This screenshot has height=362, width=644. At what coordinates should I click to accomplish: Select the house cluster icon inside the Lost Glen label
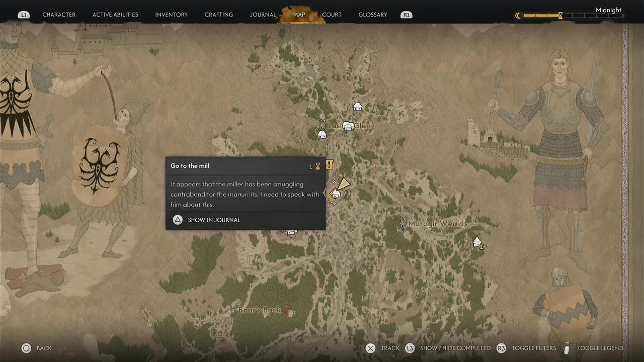[x=348, y=126]
